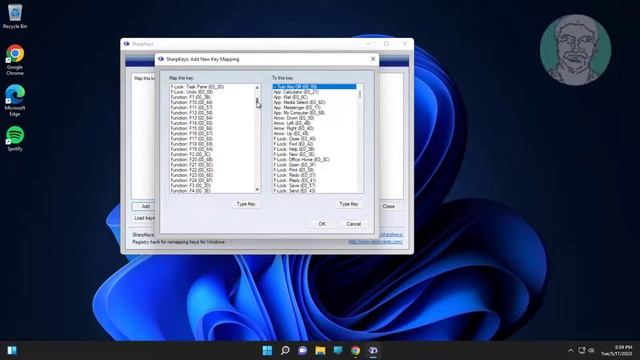Open the randyrants.com link in SharpKeys window
Viewport: 640px width, 360px height.
tap(376, 242)
